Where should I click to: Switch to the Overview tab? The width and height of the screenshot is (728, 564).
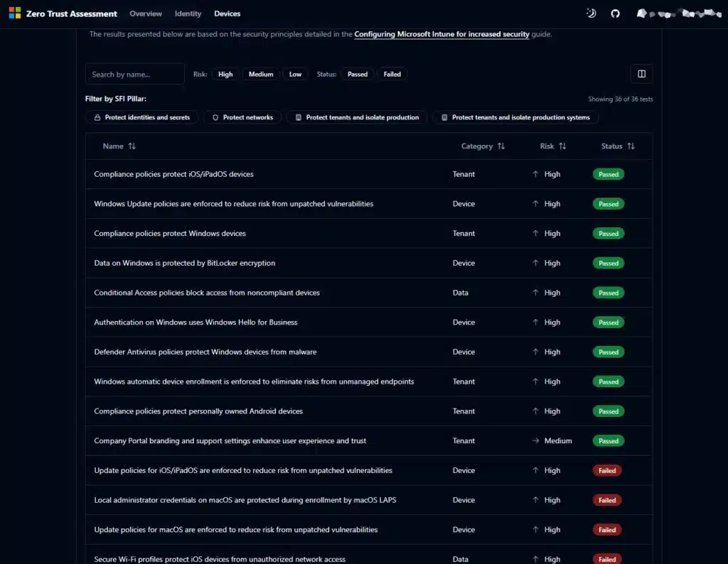click(x=146, y=13)
